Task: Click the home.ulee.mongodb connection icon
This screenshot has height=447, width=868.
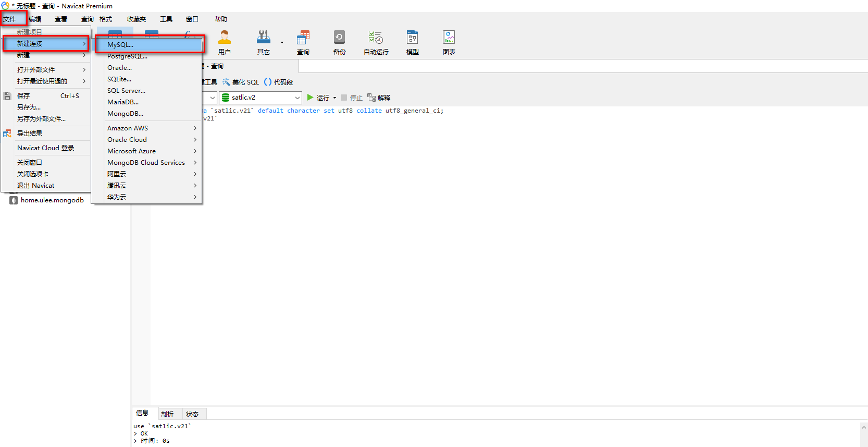Action: point(14,200)
